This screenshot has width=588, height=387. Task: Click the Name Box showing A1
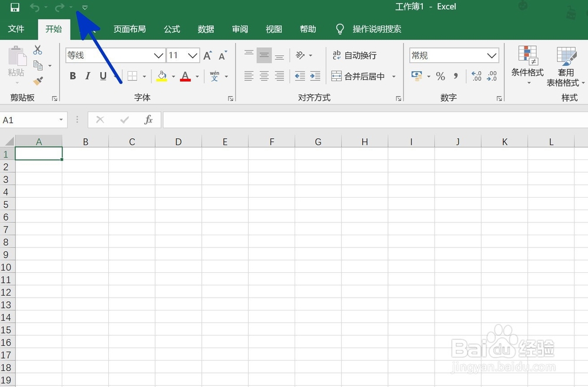(34, 120)
